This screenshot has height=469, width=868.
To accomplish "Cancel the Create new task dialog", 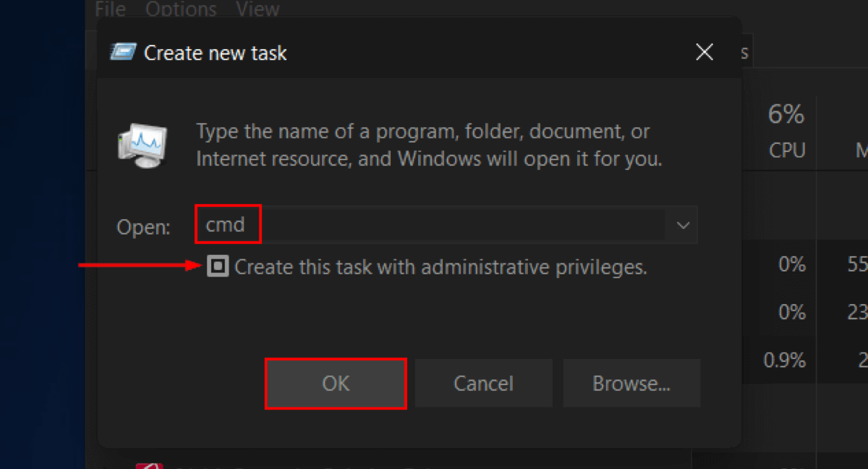I will [x=483, y=384].
